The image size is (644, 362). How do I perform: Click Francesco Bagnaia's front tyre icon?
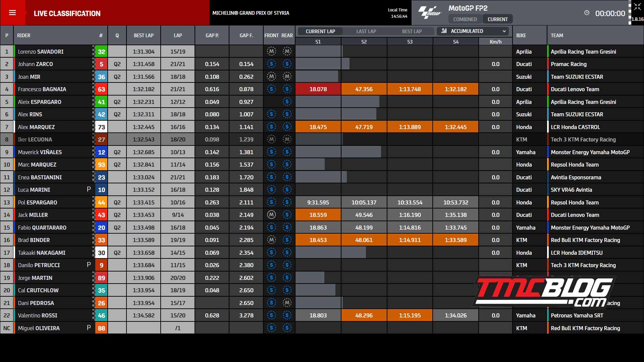tap(271, 89)
